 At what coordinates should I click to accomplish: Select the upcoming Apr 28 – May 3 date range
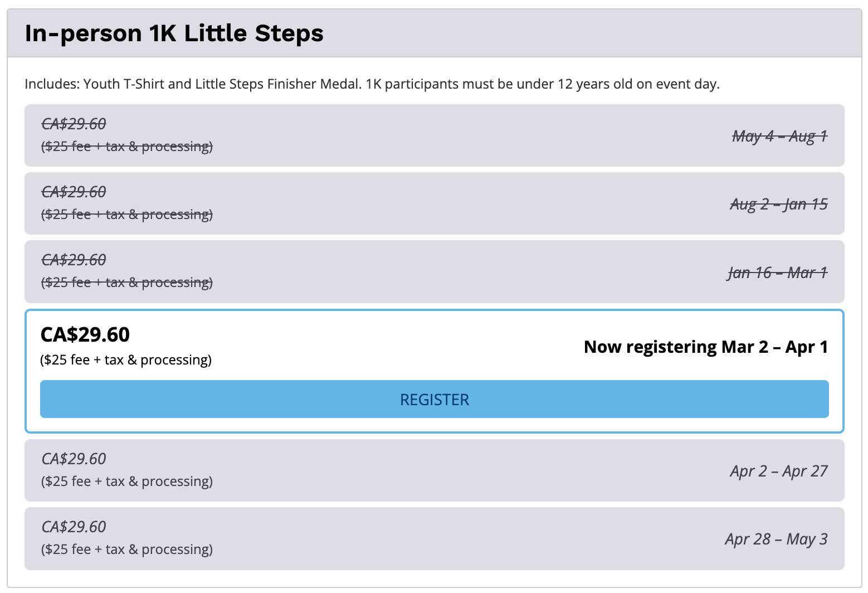[776, 539]
